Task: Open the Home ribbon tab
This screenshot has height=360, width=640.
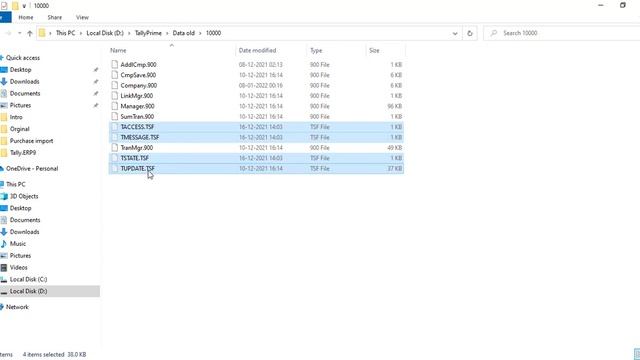Action: tap(26, 18)
